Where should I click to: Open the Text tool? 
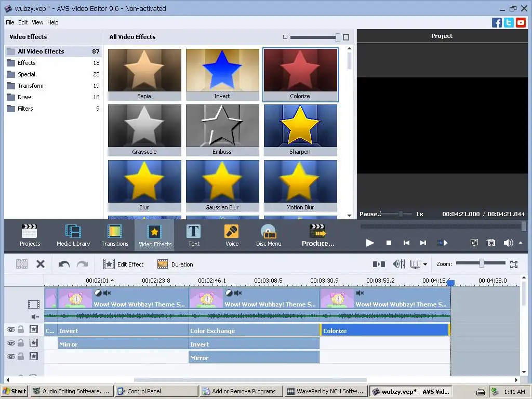click(x=194, y=235)
